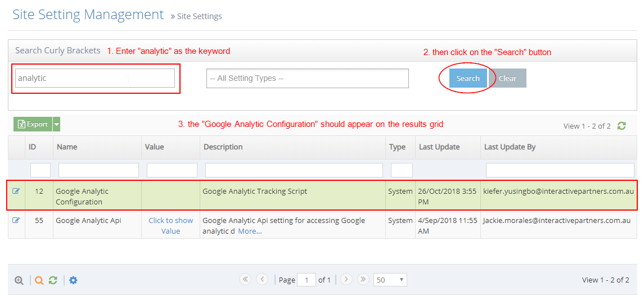The height and width of the screenshot is (296, 644).
Task: Click the Google Analytic Tracking Script description
Action: tap(255, 191)
